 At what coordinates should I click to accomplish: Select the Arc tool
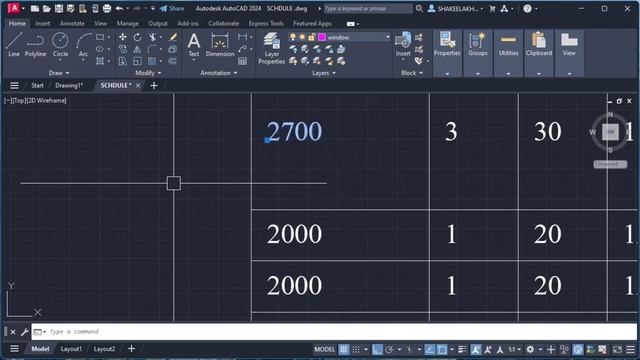pyautogui.click(x=83, y=44)
